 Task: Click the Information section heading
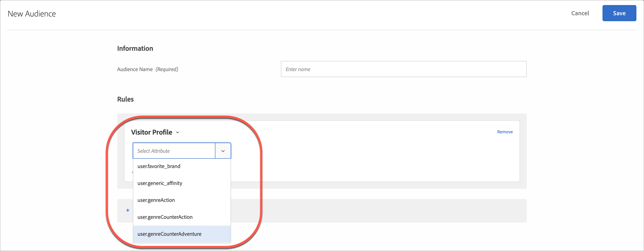(x=135, y=48)
